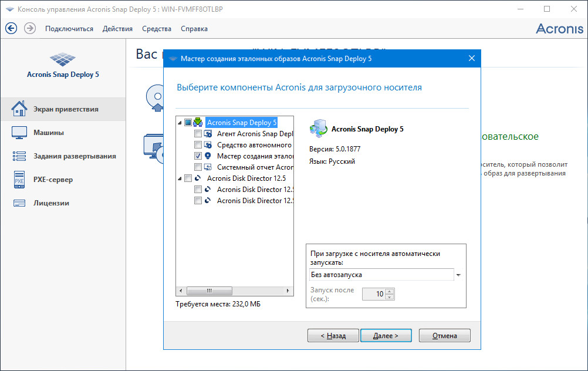Click the tree's horizontal scrollbar thumb
The width and height of the screenshot is (588, 371).
tap(203, 291)
